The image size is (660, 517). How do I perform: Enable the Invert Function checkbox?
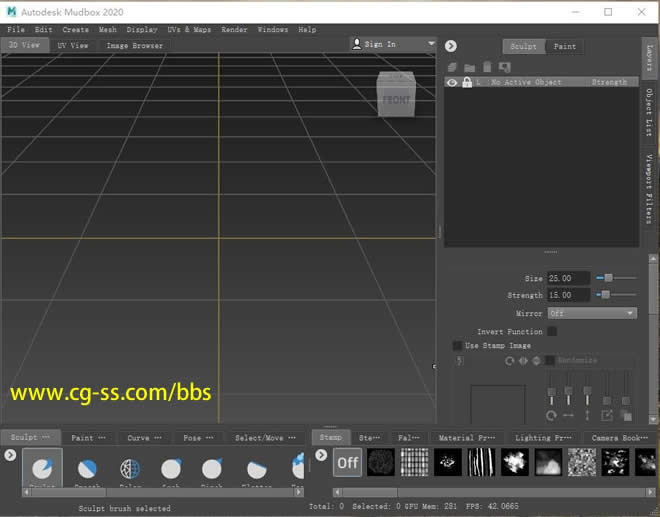pos(552,331)
